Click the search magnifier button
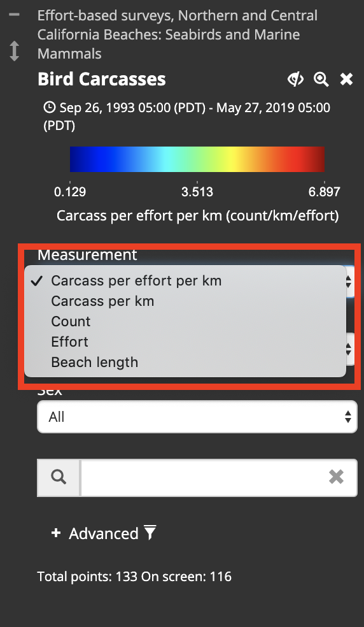 [59, 477]
